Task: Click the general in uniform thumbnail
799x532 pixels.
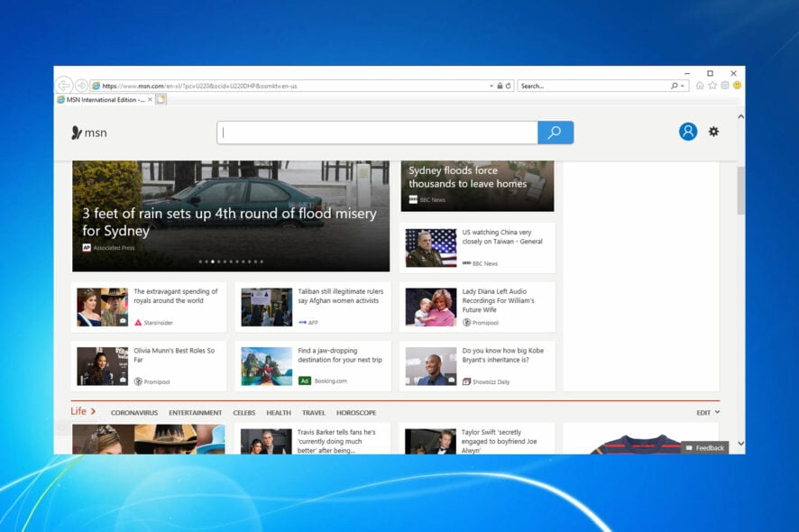Action: (431, 248)
